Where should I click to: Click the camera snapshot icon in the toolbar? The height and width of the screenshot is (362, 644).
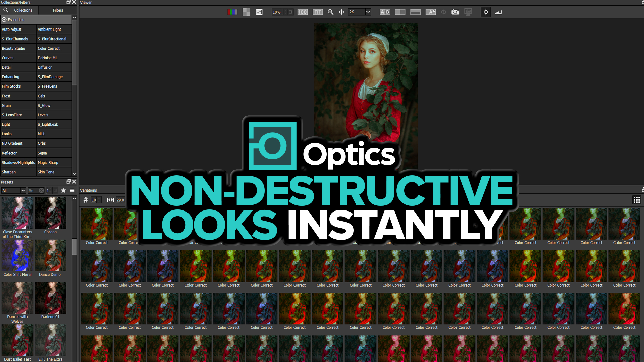click(x=455, y=12)
